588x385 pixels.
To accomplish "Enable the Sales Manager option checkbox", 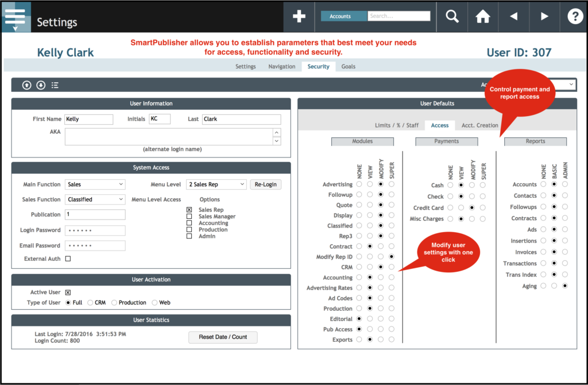I will [189, 216].
